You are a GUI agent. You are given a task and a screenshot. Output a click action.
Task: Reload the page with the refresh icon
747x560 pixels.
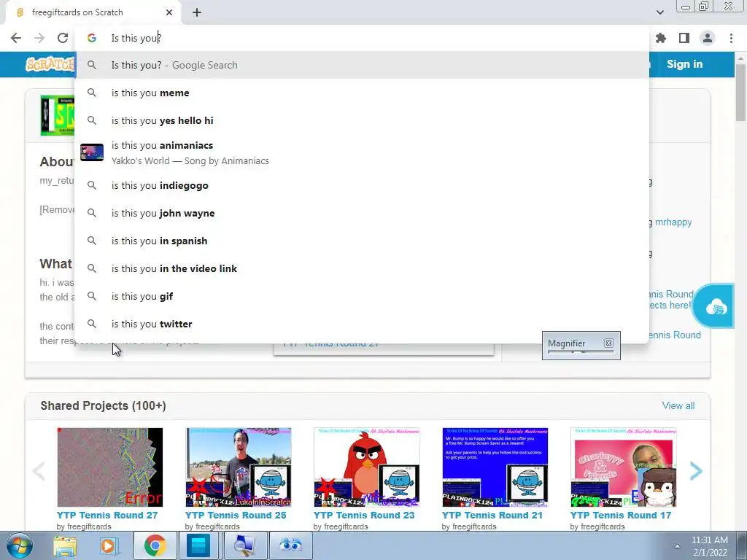click(63, 38)
